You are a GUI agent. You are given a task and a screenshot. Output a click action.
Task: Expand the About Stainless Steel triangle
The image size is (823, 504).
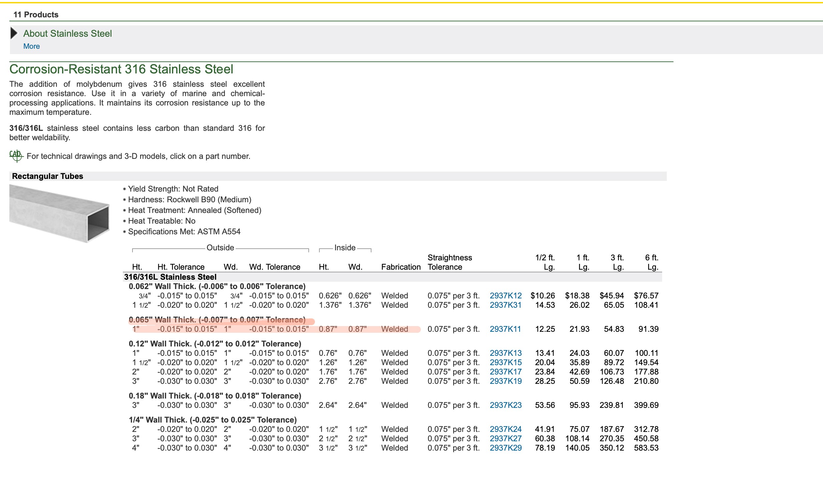click(14, 33)
